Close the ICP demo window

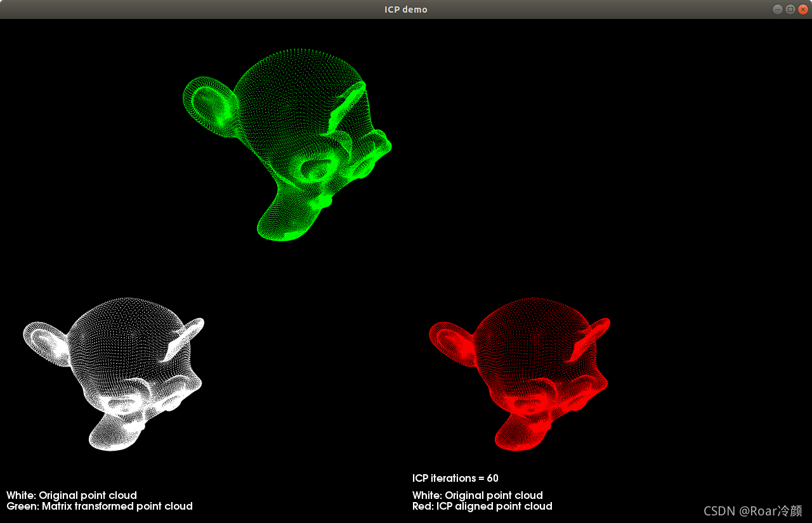tap(802, 9)
